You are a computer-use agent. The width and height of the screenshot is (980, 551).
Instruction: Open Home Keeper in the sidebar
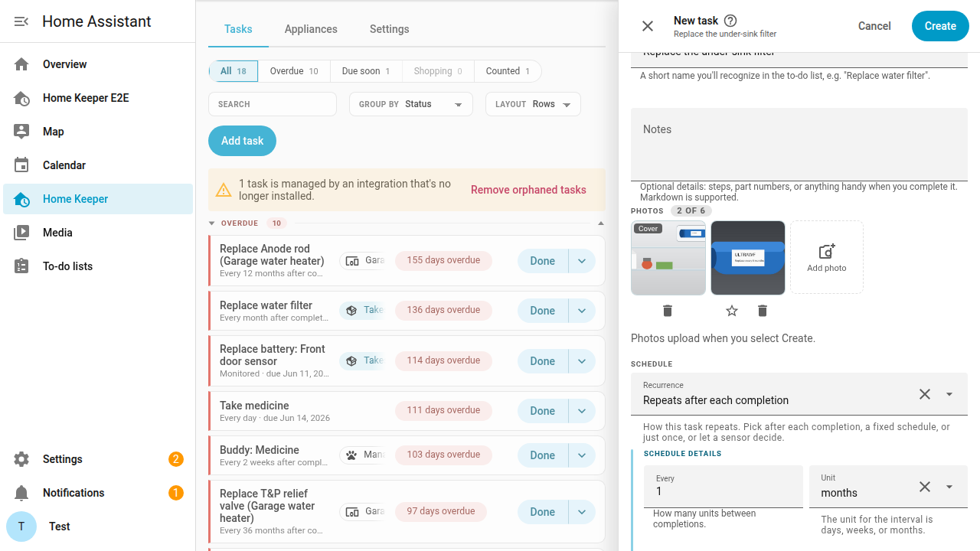[98, 199]
